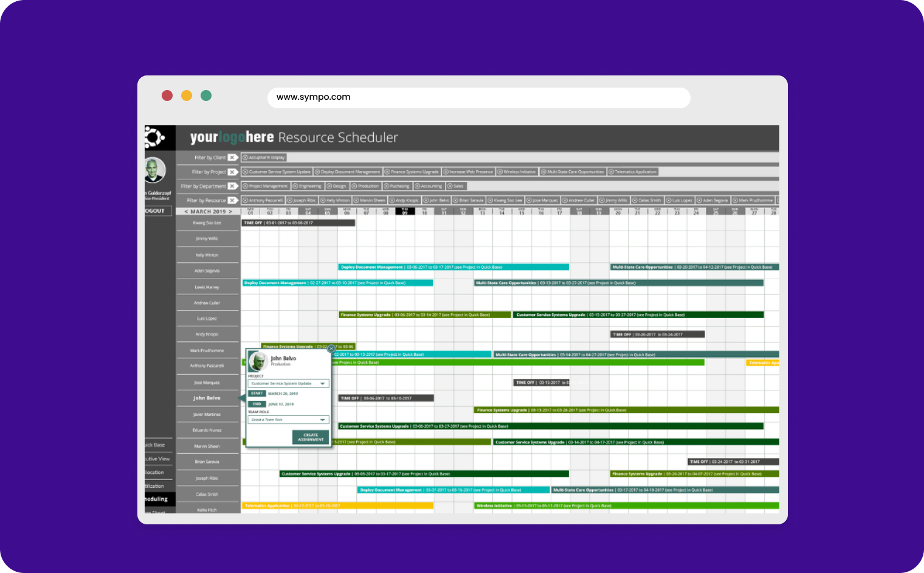Remove Finance Systems Upgrade project filter chip
Image resolution: width=924 pixels, height=573 pixels.
click(387, 172)
